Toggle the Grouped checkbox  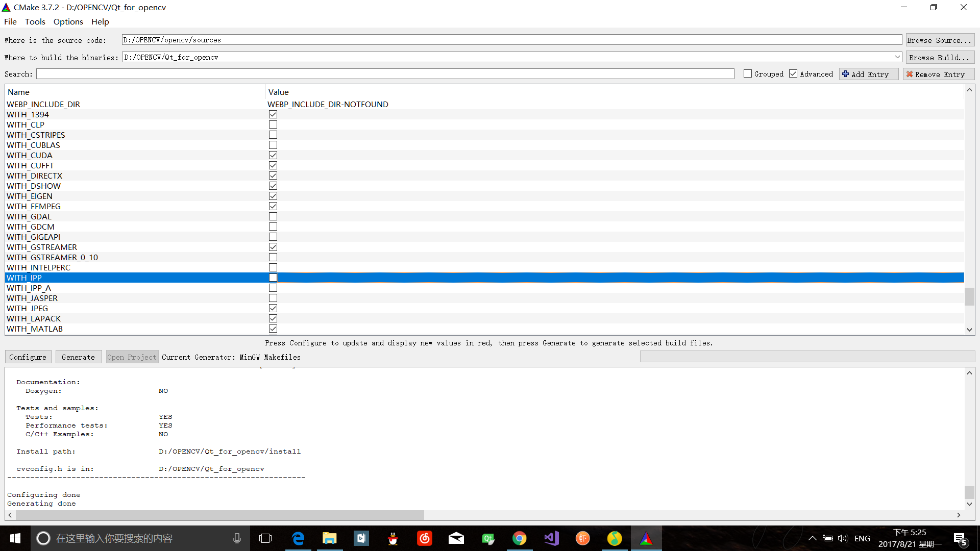748,74
